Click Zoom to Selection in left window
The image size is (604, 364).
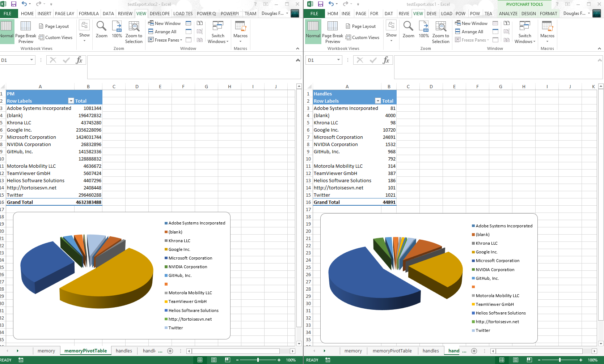coord(134,32)
